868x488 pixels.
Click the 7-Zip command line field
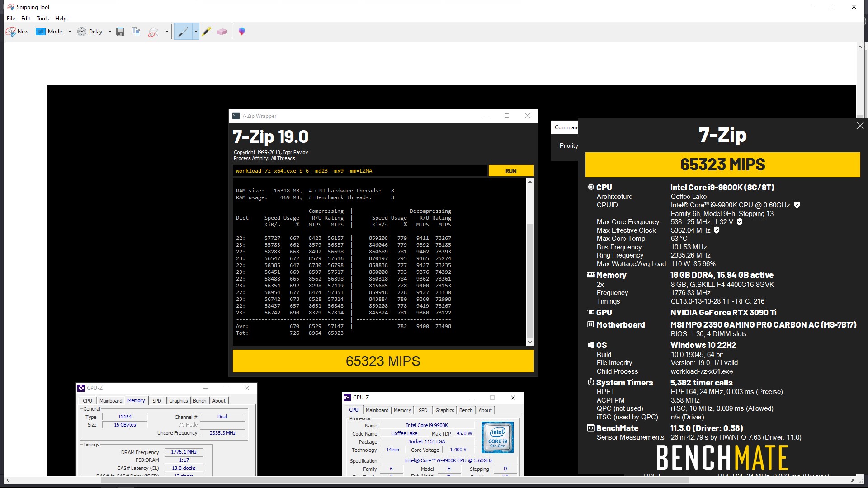coord(360,171)
